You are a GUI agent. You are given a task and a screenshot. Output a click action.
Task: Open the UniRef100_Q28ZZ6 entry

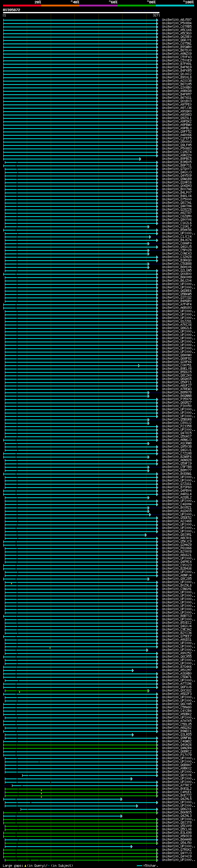tap(177, 210)
